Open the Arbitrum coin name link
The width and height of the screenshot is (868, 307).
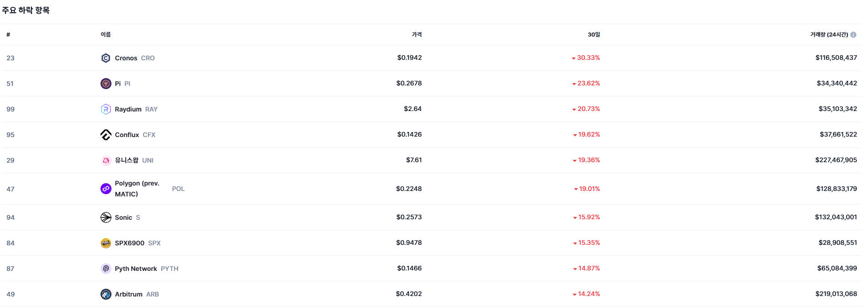(x=128, y=294)
